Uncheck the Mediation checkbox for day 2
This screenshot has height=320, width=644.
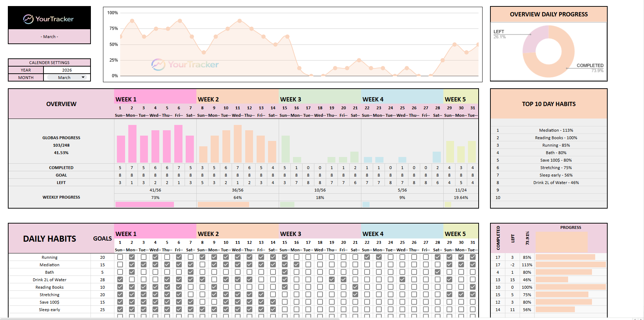[x=132, y=264]
